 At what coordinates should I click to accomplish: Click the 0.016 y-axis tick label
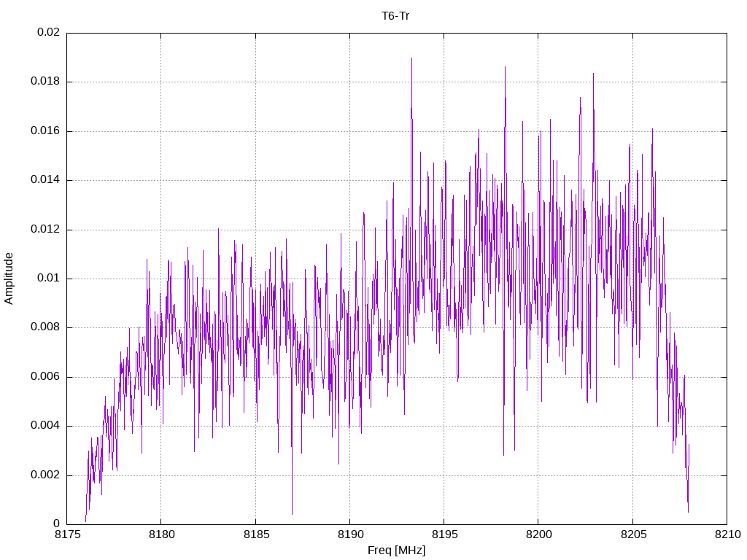coord(45,131)
